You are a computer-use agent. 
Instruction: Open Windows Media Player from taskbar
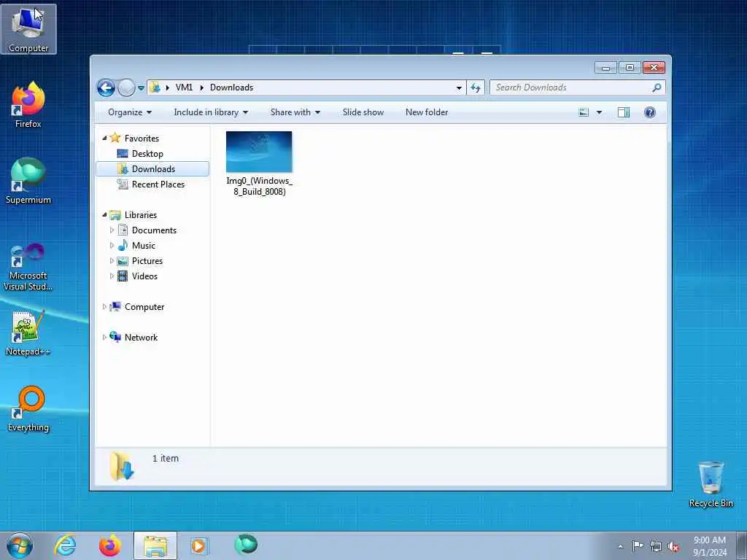pyautogui.click(x=198, y=545)
